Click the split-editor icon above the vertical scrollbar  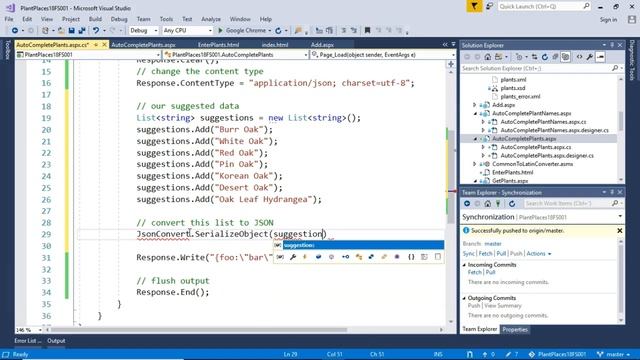[451, 64]
